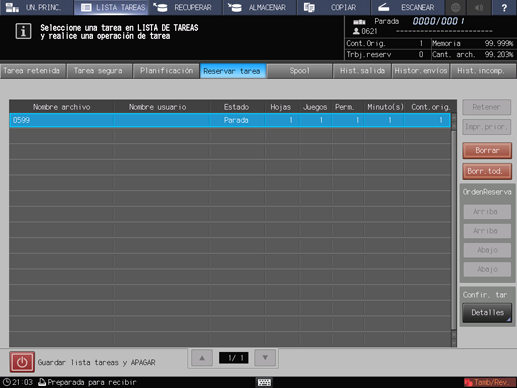Click the Parada status of job 0599
This screenshot has width=517, height=388.
pos(236,120)
